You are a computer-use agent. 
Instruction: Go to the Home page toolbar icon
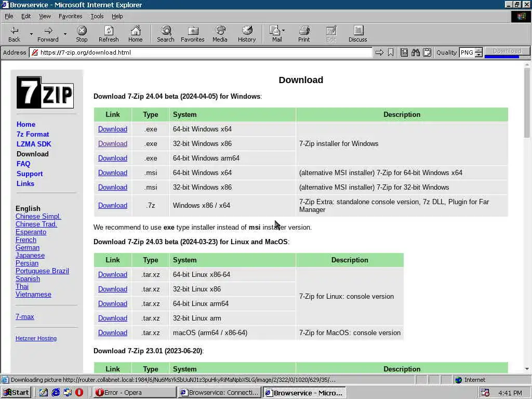[x=136, y=34]
